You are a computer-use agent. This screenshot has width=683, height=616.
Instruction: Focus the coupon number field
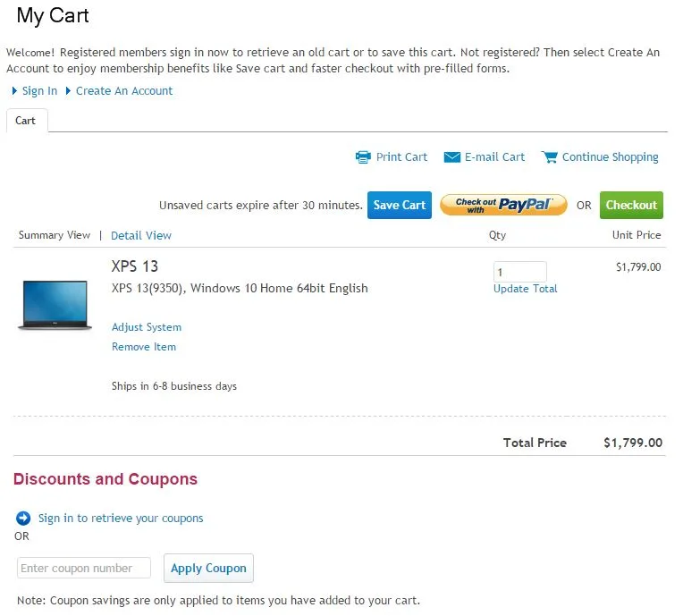click(x=84, y=569)
